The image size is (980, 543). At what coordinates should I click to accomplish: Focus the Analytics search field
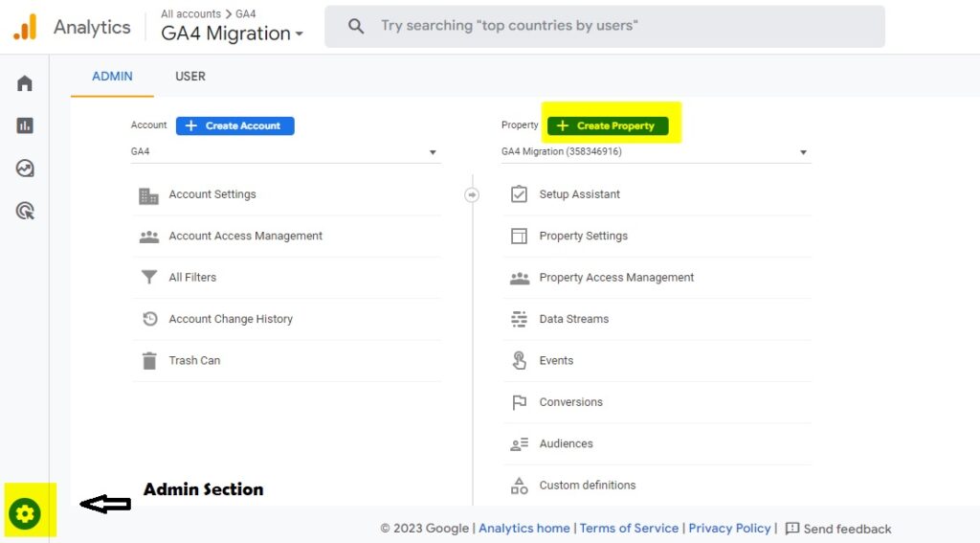[605, 26]
